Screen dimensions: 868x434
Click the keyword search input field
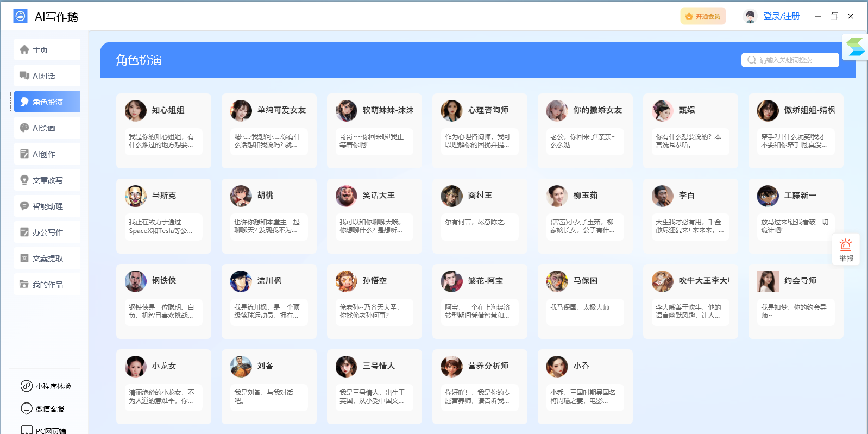790,60
